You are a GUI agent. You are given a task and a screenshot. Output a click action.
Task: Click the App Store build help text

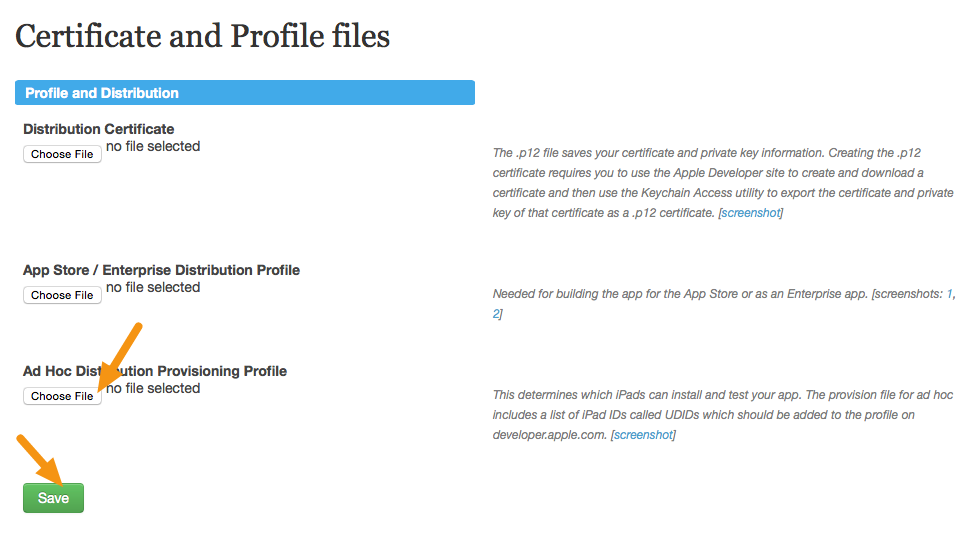click(x=724, y=304)
